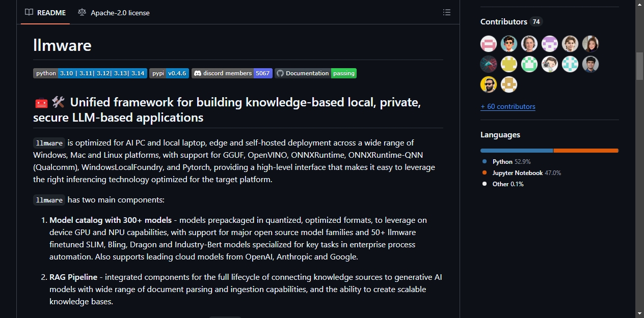Click the blue Python segment of language bar

[x=517, y=151]
